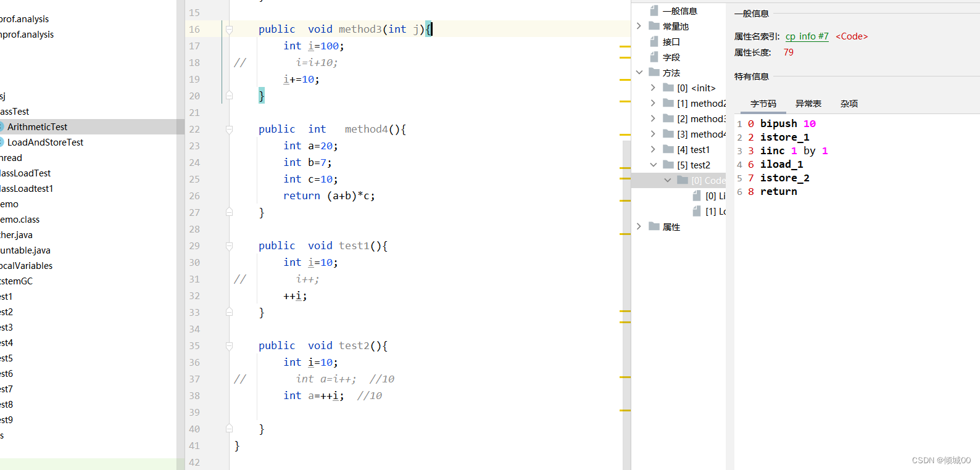Select the 字段 tree item
This screenshot has height=470, width=980.
(x=671, y=57)
